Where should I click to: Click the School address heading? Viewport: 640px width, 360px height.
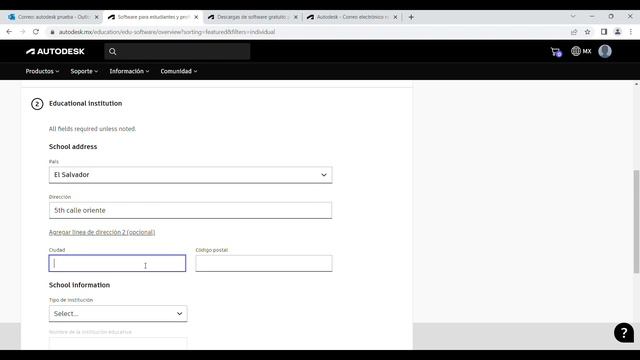click(x=73, y=147)
